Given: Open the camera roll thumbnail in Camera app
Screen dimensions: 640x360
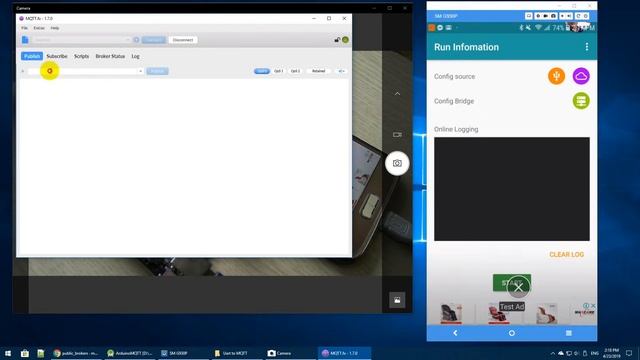Looking at the screenshot, I should [397, 300].
